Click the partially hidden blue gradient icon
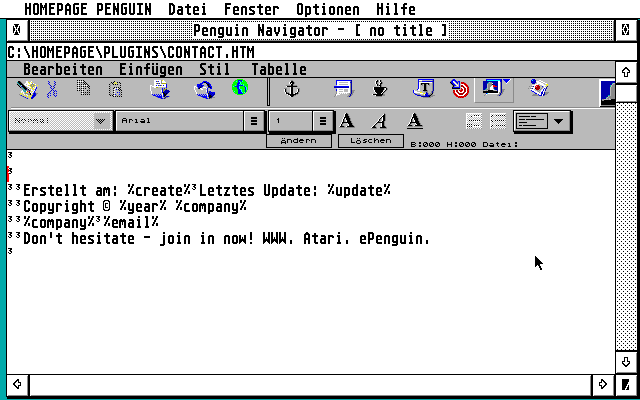 (607, 93)
